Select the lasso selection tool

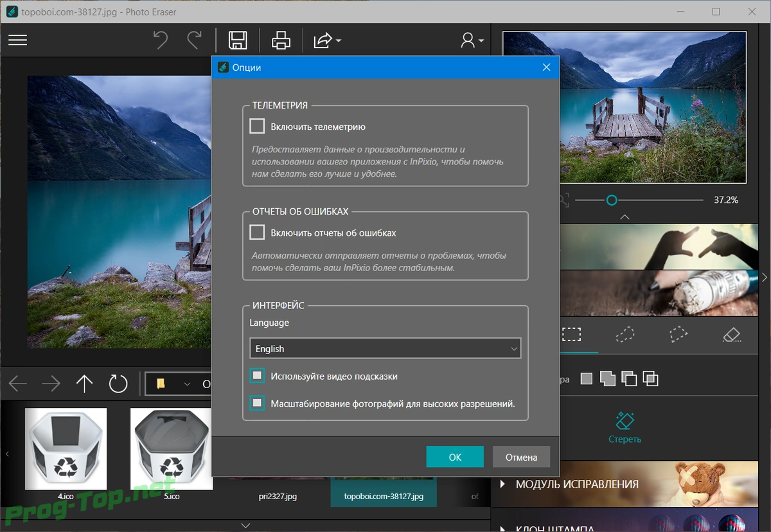point(625,334)
